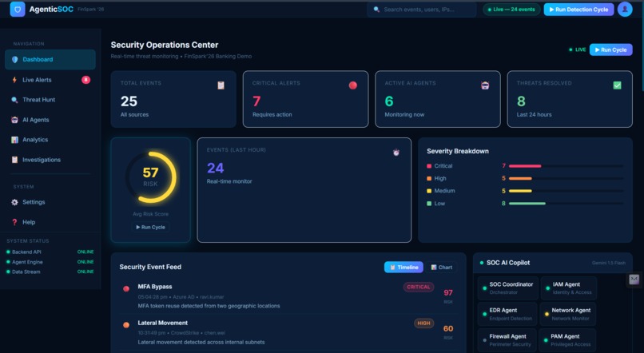The width and height of the screenshot is (644, 353).
Task: Open the Lateral Movement event row
Action: [x=288, y=332]
